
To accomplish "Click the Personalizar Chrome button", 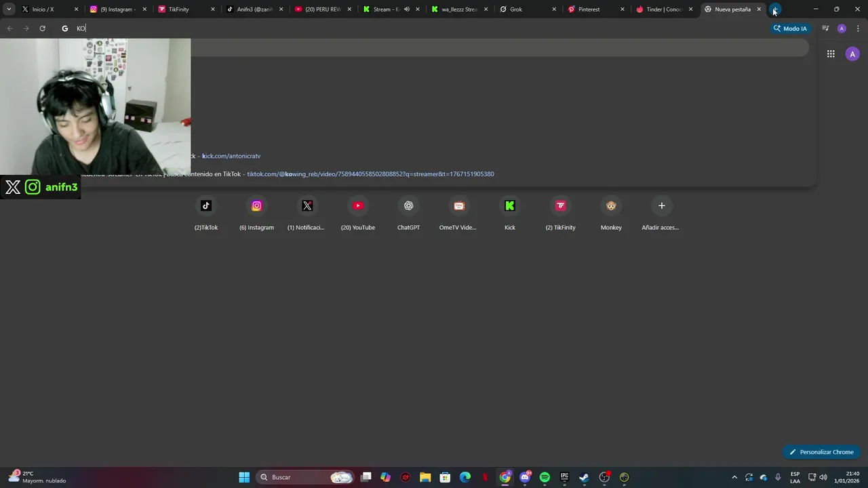I will tap(821, 452).
